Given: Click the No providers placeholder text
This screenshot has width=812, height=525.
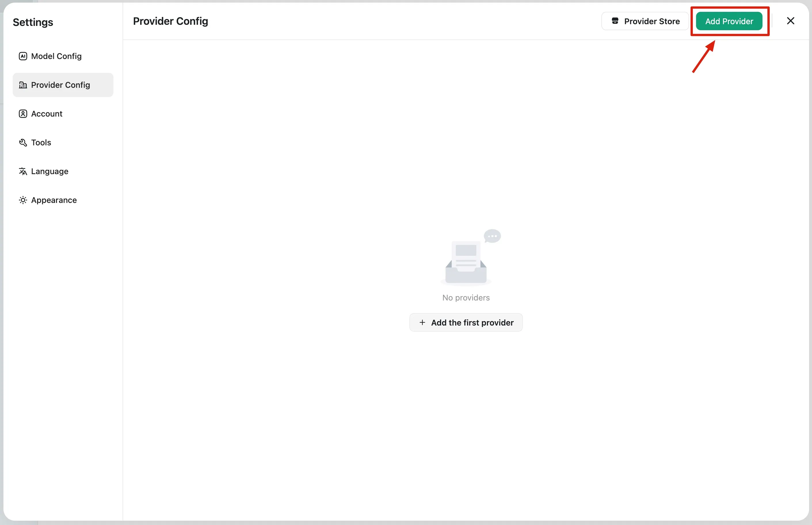Looking at the screenshot, I should (466, 298).
